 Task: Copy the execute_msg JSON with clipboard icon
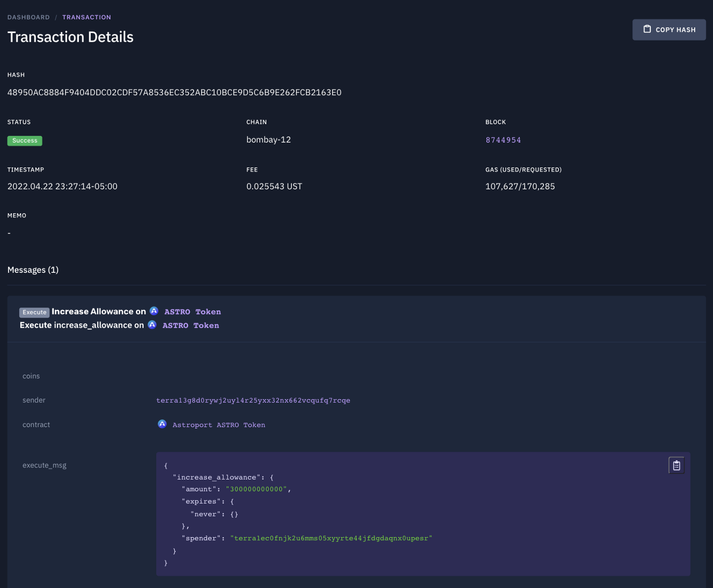click(676, 465)
